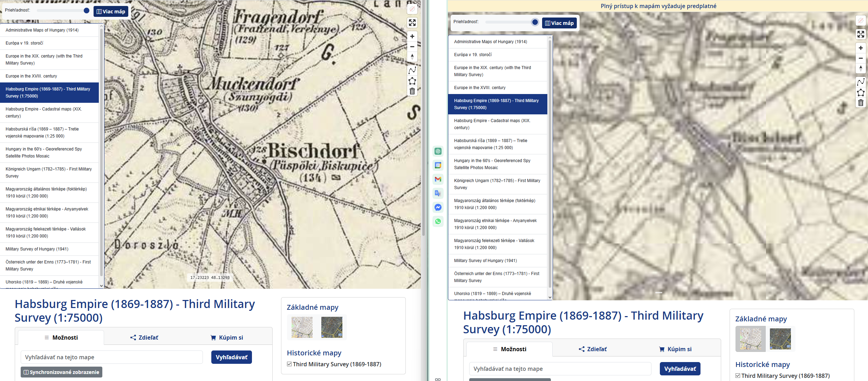Select Habsburská ríša 1:25 000 in right list
868x381 pixels.
click(x=498, y=144)
